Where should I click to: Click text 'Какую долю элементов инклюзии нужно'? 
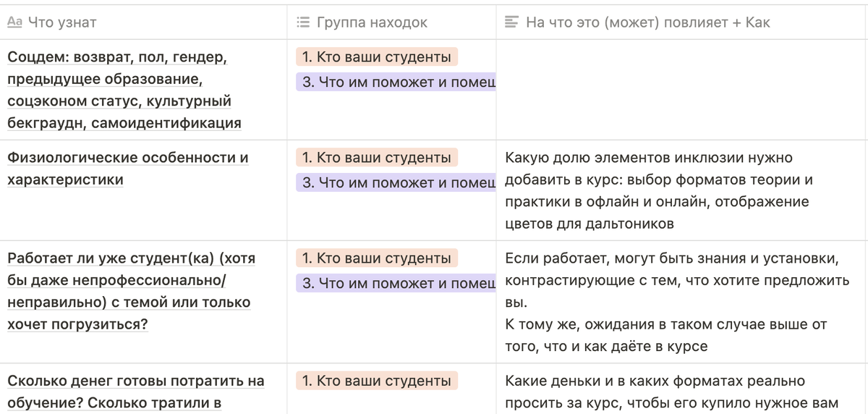649,158
